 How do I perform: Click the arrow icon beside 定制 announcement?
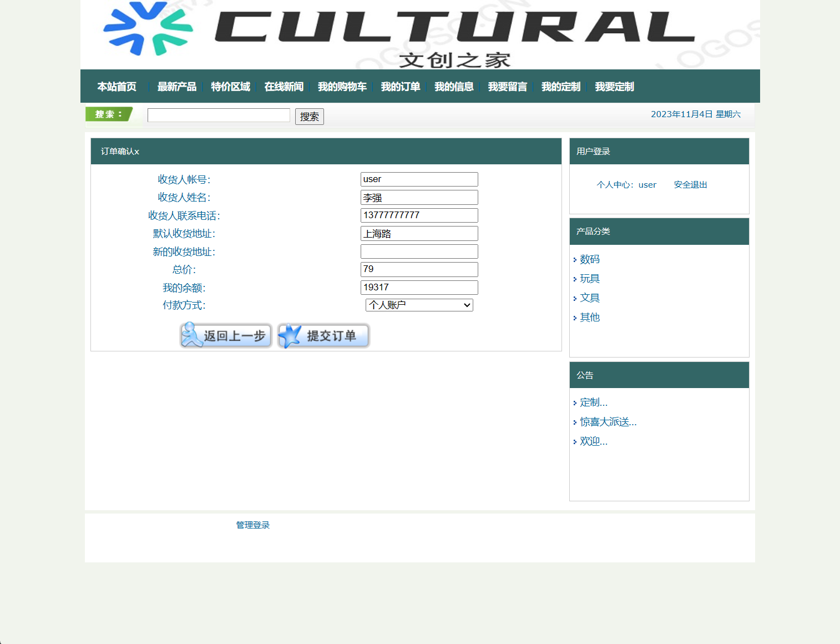[x=575, y=402]
